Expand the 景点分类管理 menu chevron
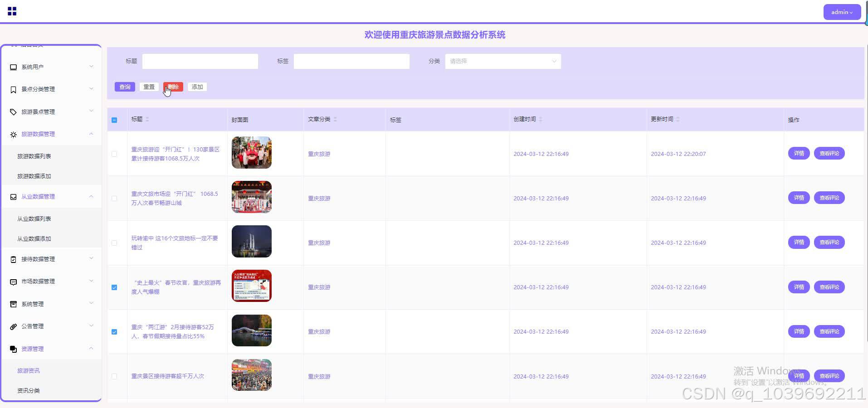Image resolution: width=868 pixels, height=408 pixels. click(x=91, y=89)
